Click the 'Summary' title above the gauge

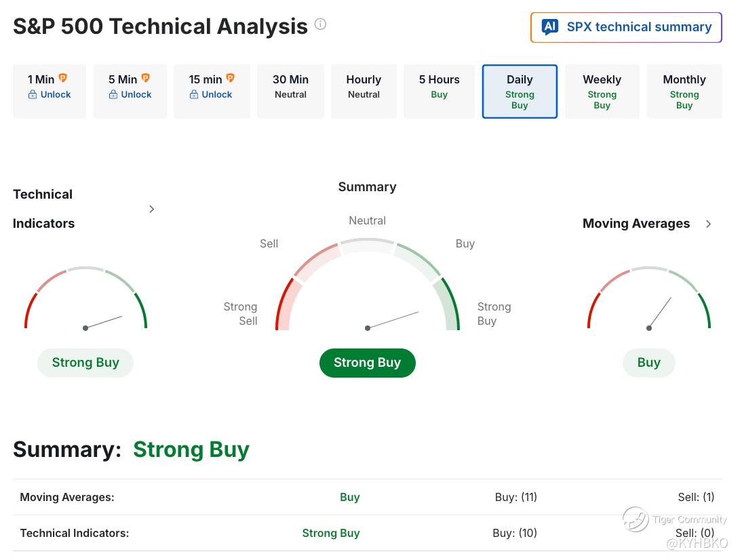pyautogui.click(x=367, y=187)
